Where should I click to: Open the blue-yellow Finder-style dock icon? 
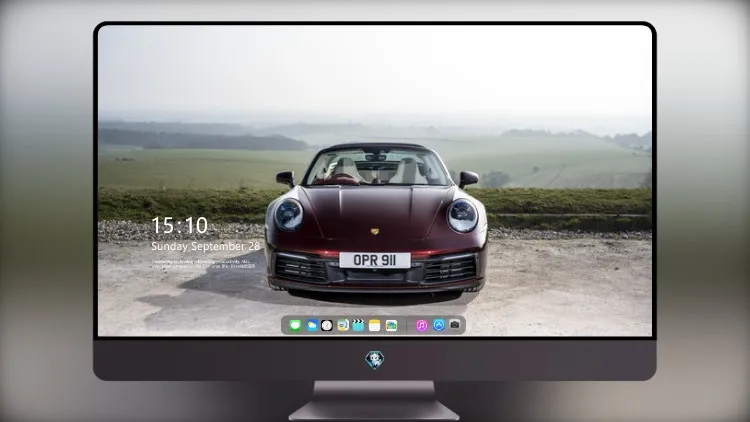click(x=343, y=325)
